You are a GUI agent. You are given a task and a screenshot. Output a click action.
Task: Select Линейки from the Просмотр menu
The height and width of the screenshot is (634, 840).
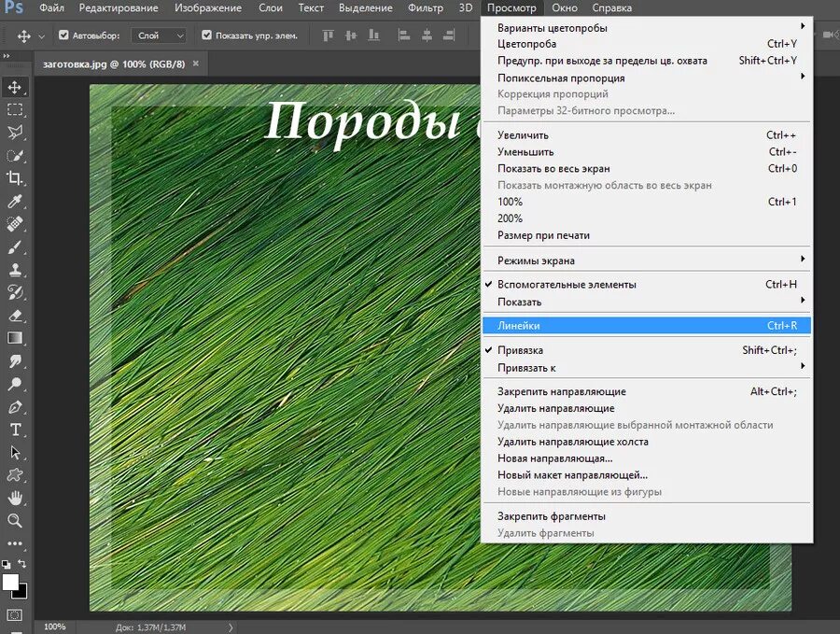point(519,325)
